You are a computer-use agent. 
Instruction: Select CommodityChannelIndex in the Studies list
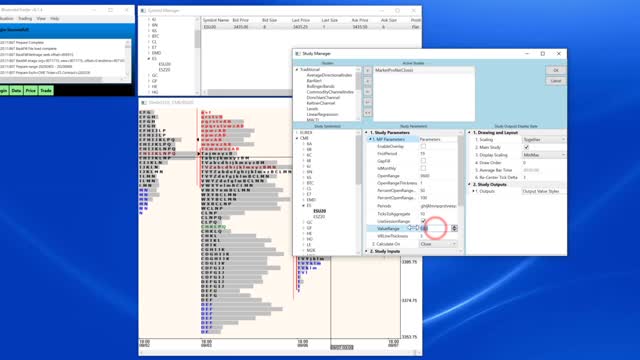tap(330, 92)
